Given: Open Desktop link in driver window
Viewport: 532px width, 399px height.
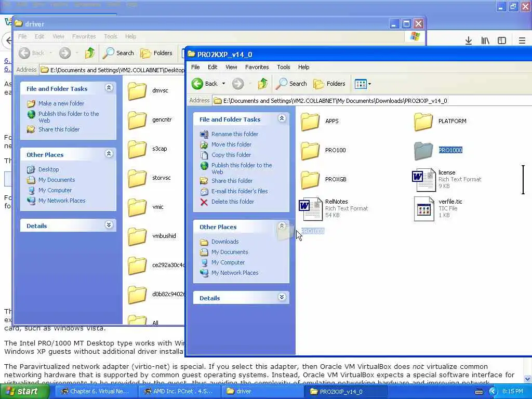Looking at the screenshot, I should pyautogui.click(x=48, y=169).
